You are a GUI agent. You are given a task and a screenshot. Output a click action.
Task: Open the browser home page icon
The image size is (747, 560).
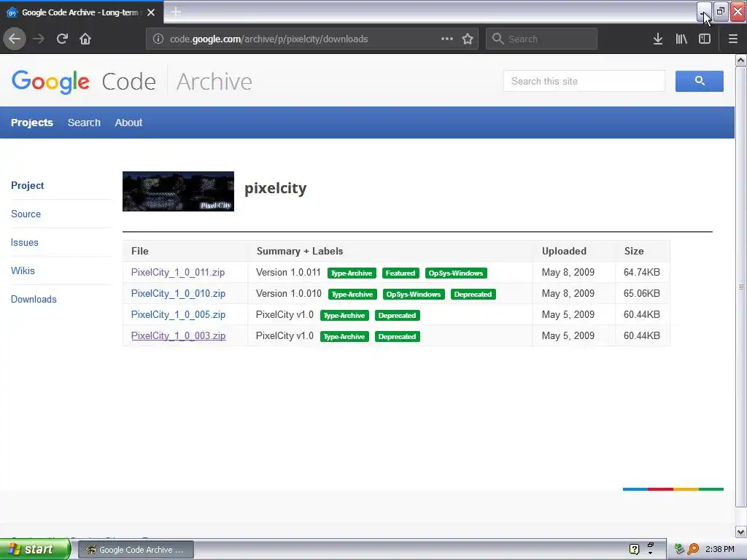point(85,39)
